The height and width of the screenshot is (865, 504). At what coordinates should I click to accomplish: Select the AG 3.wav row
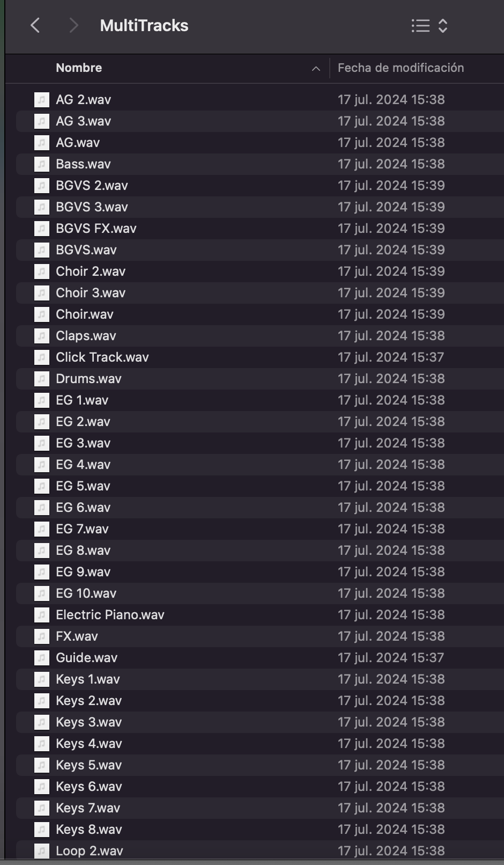click(83, 121)
